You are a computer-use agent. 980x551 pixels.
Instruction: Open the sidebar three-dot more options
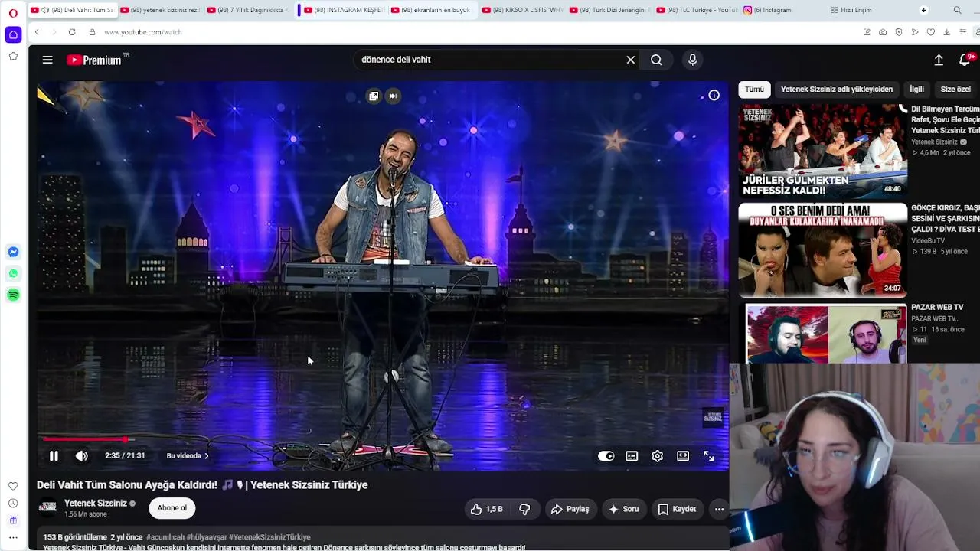tap(13, 537)
